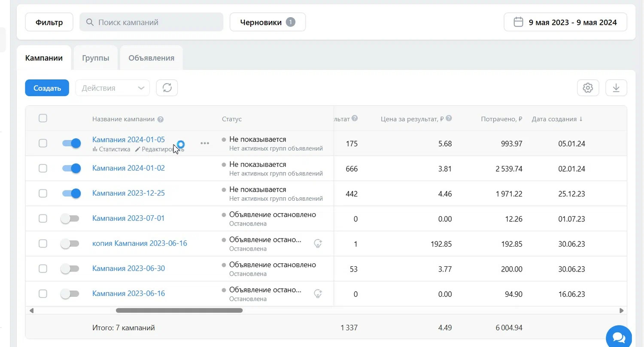Open campaign link Кампания 2024-01-05
Viewport: 644px width, 347px height.
pyautogui.click(x=128, y=139)
